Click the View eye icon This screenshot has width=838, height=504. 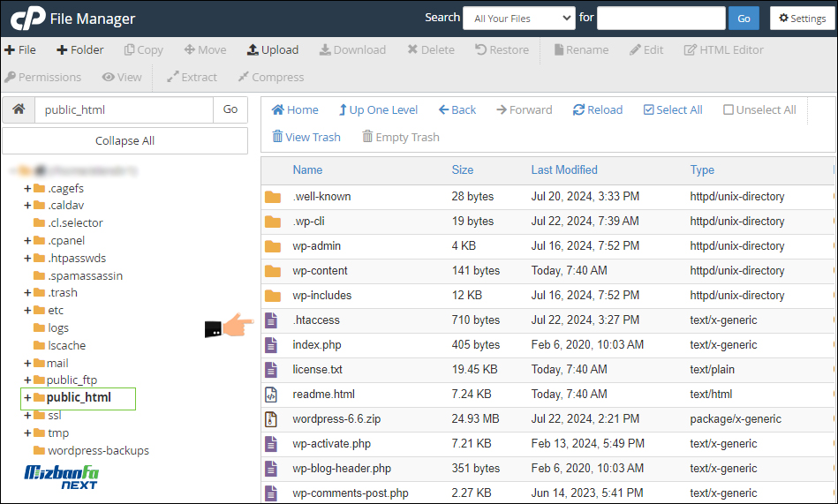tap(109, 77)
